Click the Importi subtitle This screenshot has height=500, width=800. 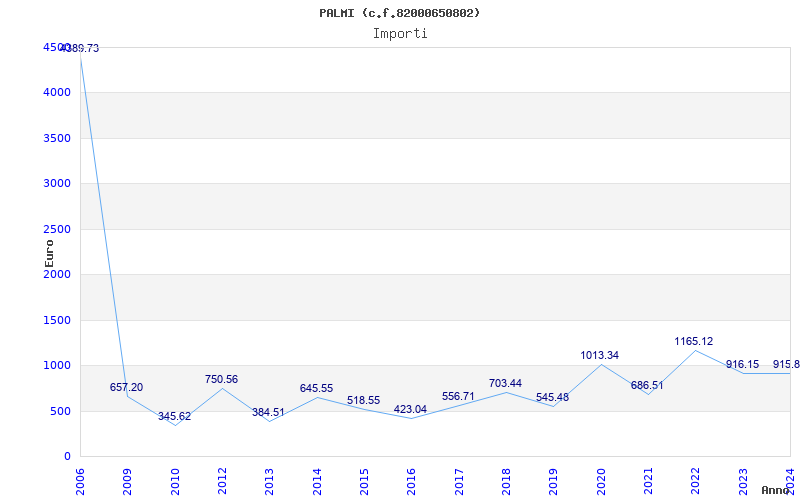coord(400,34)
